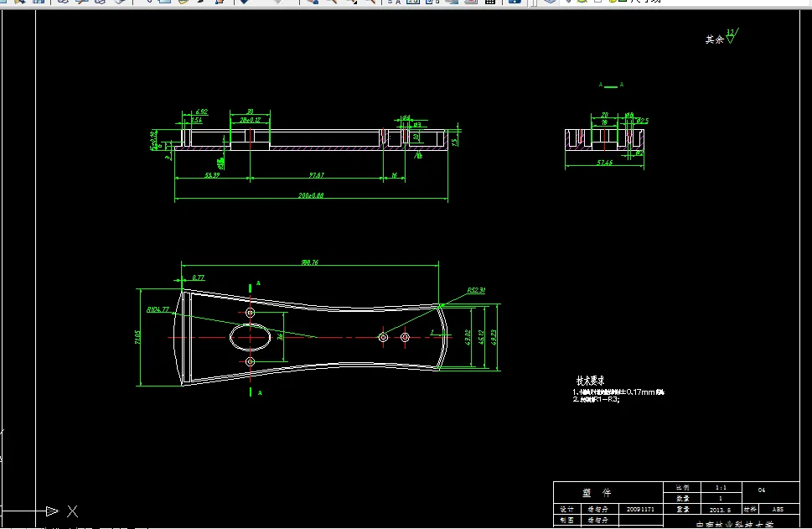Select the 200±0.88 overall length dimension

pyautogui.click(x=311, y=195)
